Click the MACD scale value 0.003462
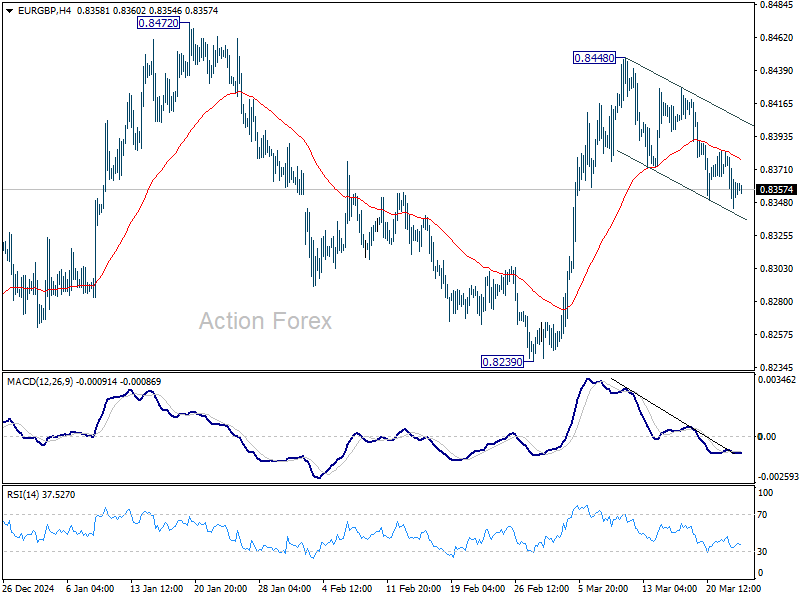Screen dimensions: 800x600 (777, 380)
